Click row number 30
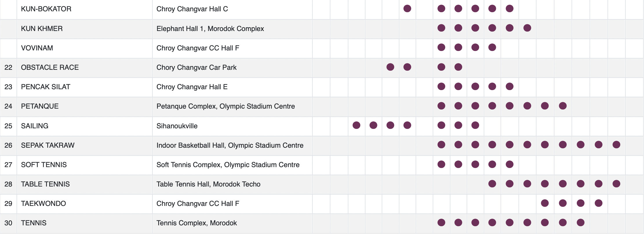This screenshot has width=644, height=234. point(8,223)
